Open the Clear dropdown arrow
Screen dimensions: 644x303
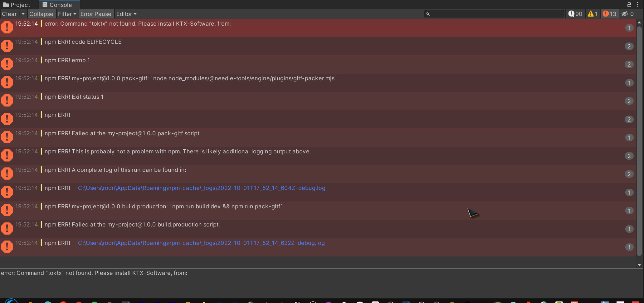23,14
